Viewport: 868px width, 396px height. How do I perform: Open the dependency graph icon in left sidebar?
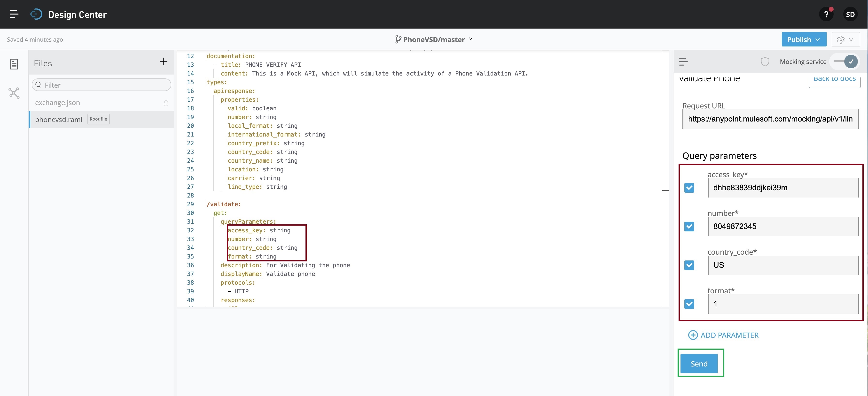tap(14, 93)
